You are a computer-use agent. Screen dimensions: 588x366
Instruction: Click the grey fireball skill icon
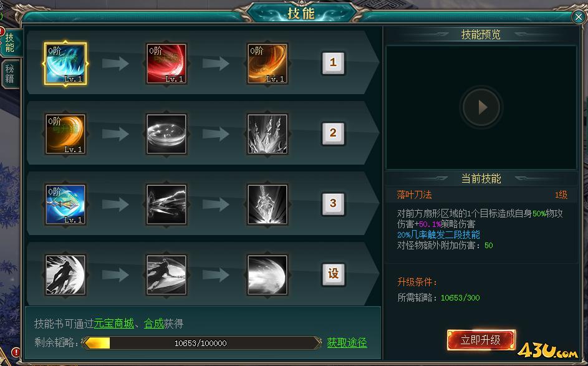pos(267,275)
